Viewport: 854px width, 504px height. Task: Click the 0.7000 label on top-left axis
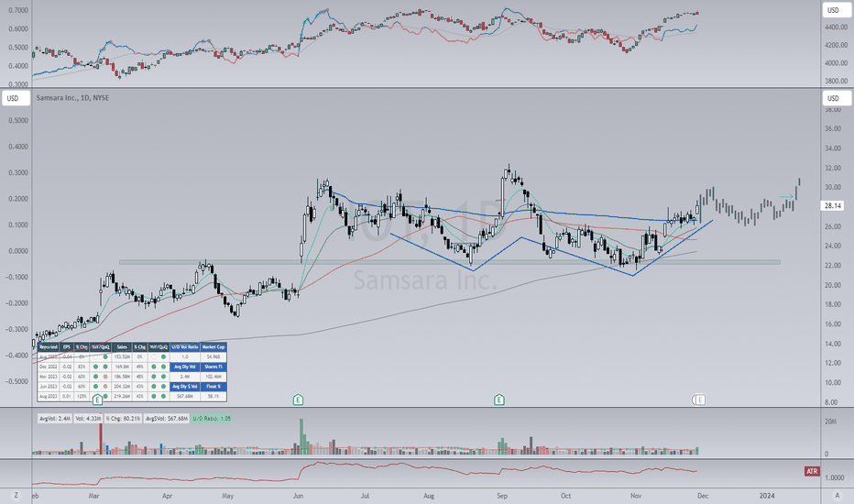pyautogui.click(x=18, y=10)
